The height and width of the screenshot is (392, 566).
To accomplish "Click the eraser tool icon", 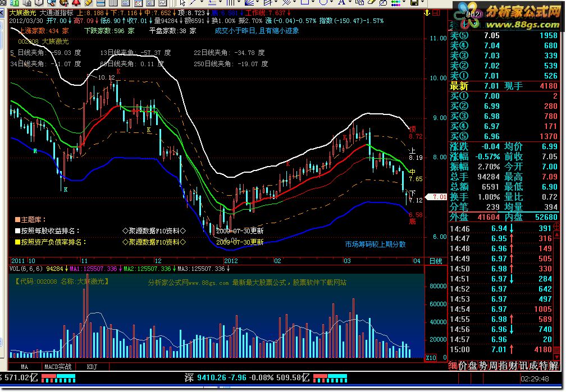I will [x=372, y=2].
